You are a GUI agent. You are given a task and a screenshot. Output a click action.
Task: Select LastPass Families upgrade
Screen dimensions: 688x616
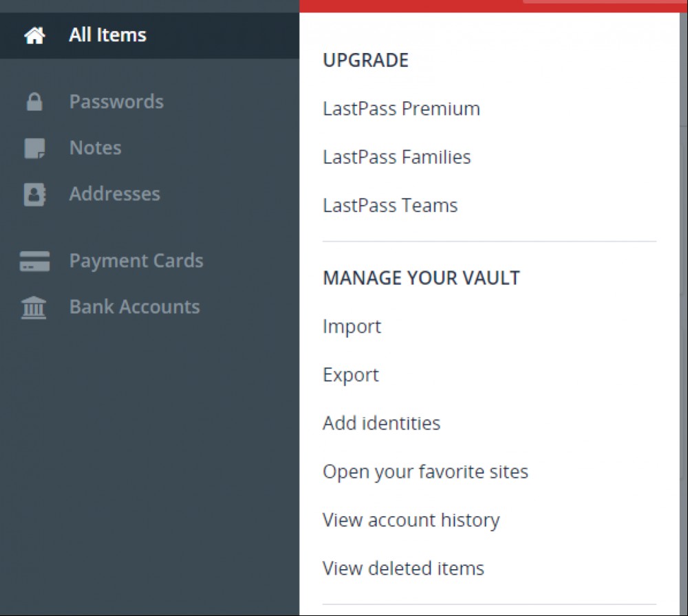click(397, 157)
